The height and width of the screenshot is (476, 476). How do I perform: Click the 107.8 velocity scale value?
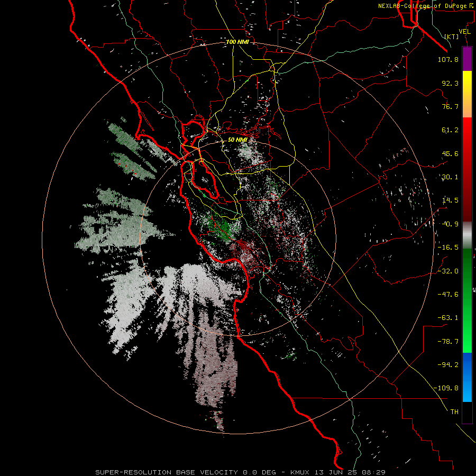click(x=448, y=59)
